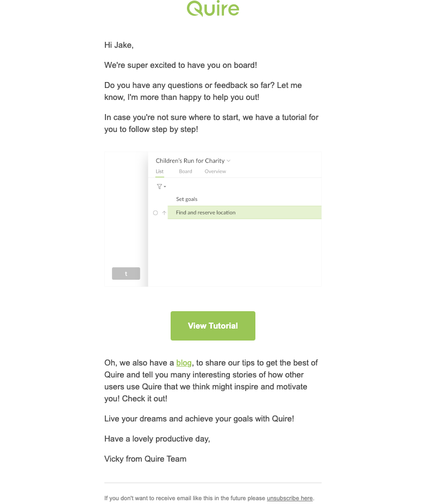Screen dimensions: 426x504
Task: Click the Quire logo at the top
Action: [212, 9]
